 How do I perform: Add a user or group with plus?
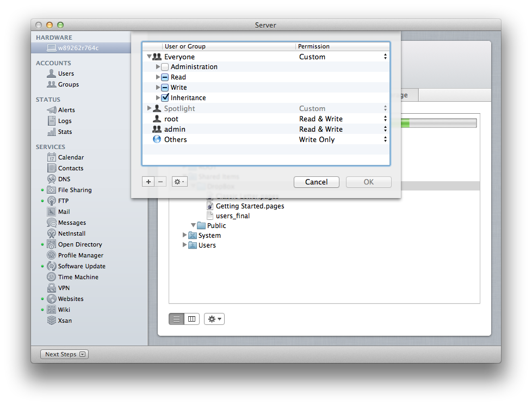(x=149, y=182)
